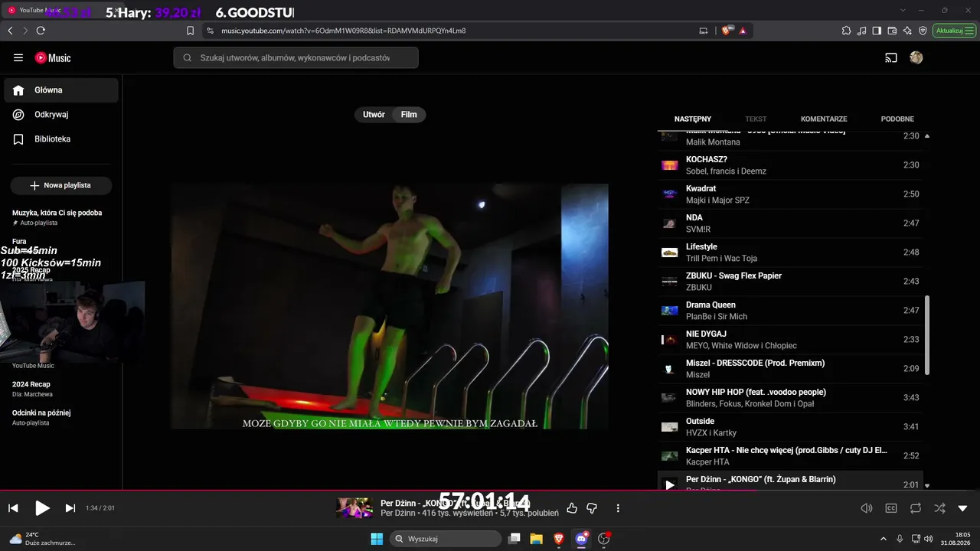
Task: Switch to Utwór (song) mode
Action: [374, 115]
